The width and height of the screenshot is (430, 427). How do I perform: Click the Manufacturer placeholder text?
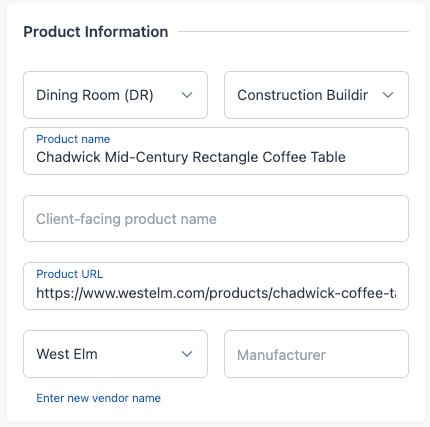281,355
